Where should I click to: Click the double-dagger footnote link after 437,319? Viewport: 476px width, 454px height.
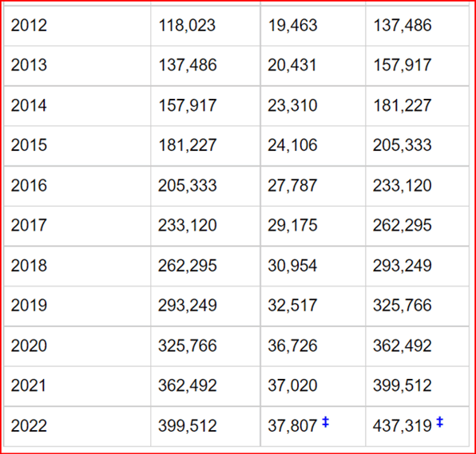pos(439,422)
